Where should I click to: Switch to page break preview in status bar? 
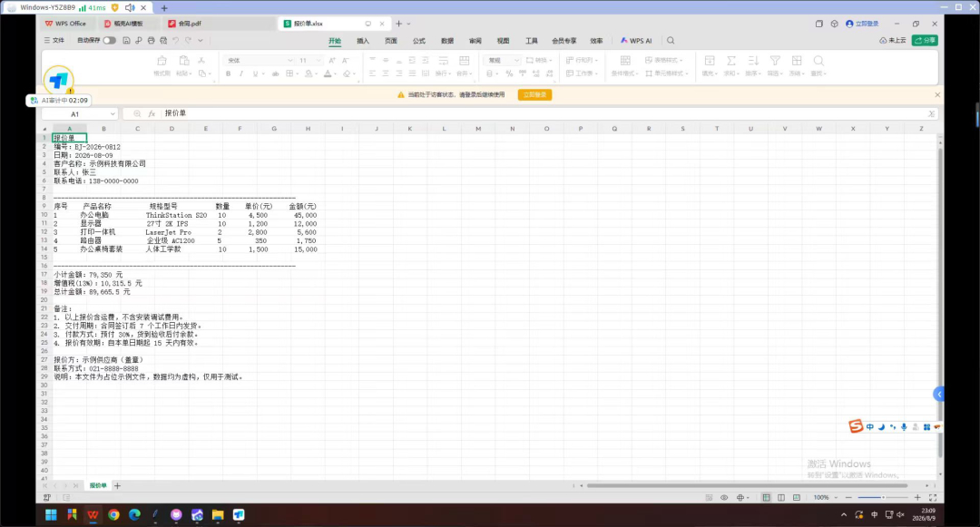797,498
